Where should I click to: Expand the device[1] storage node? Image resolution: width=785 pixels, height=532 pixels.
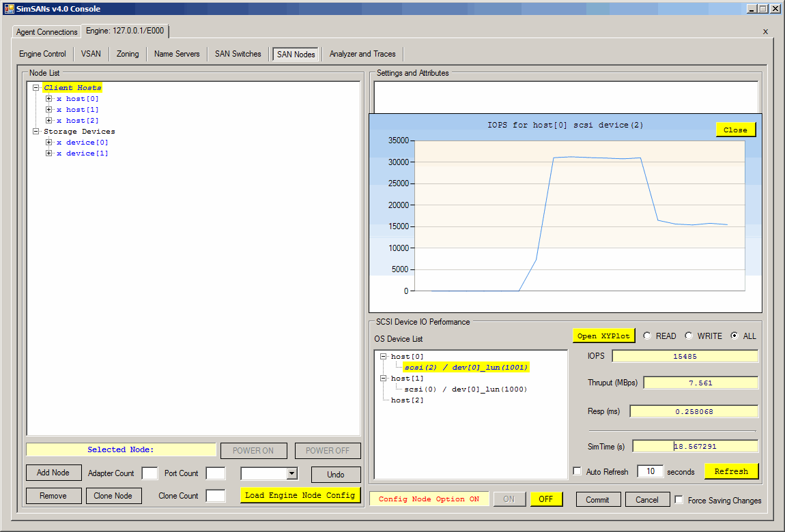[x=49, y=153]
